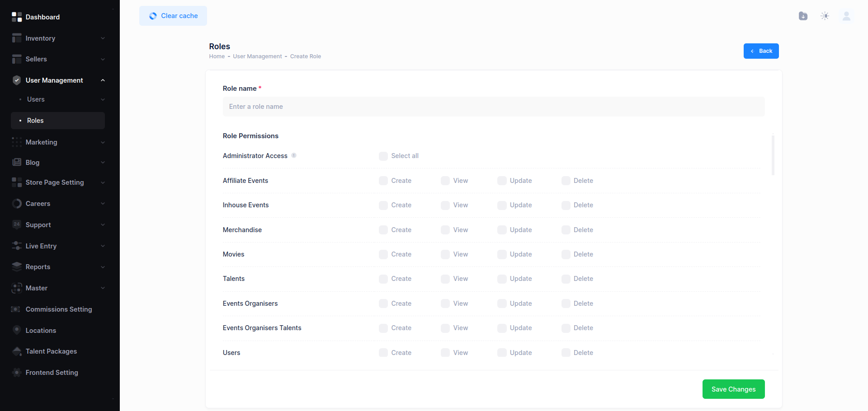This screenshot has width=868, height=411.
Task: Expand the Inventory menu chevron
Action: pyautogui.click(x=103, y=38)
